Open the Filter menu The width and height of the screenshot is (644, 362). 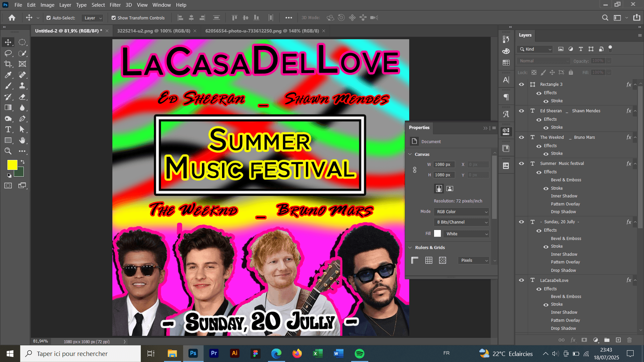point(115,5)
